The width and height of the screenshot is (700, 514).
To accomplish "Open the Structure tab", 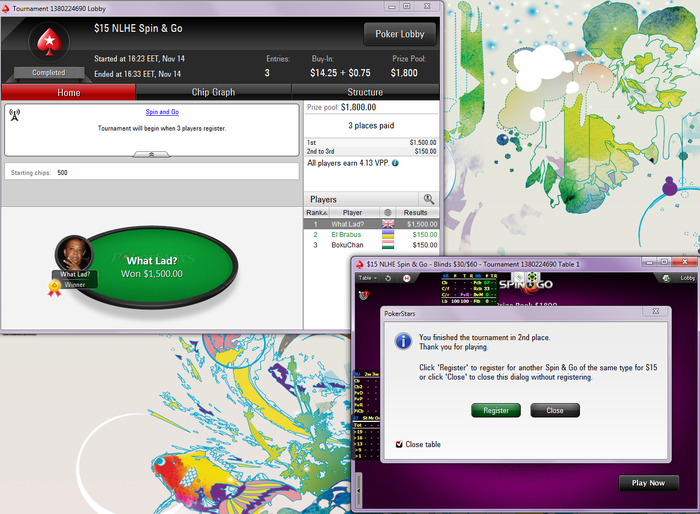I will coord(365,92).
